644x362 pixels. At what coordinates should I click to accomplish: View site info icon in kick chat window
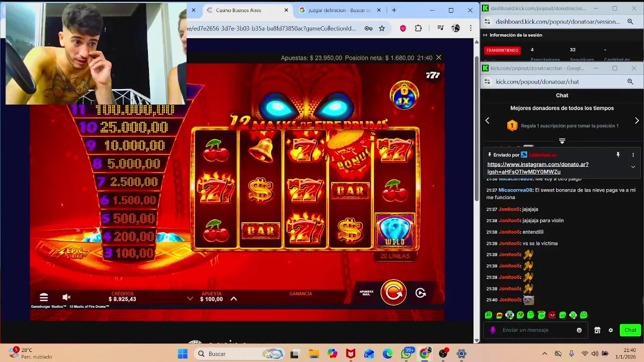(487, 81)
